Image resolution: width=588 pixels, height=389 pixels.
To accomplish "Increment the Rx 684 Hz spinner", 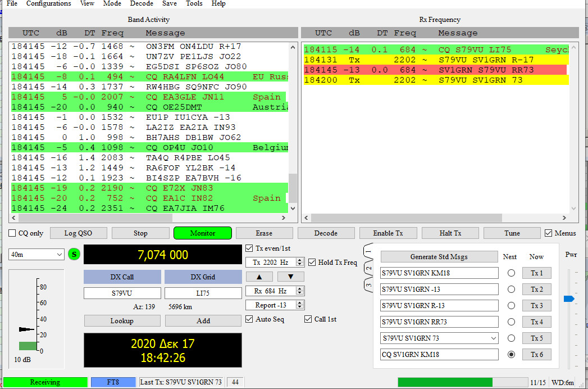I will pyautogui.click(x=301, y=288).
